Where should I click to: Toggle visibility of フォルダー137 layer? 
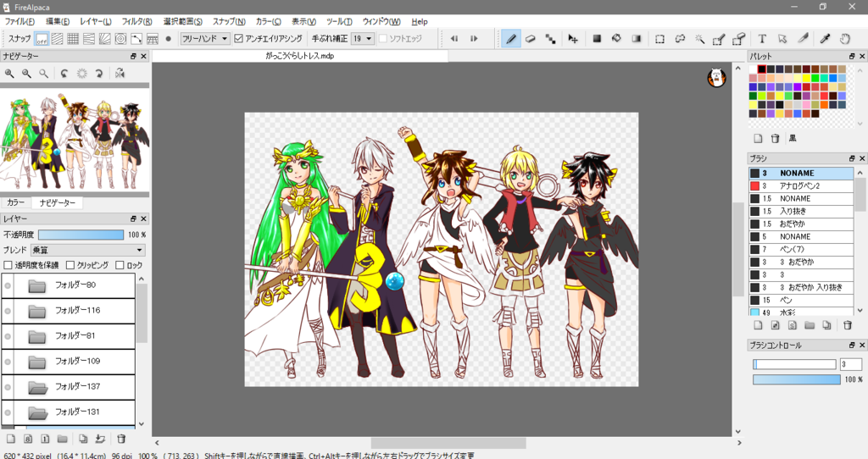(x=8, y=387)
